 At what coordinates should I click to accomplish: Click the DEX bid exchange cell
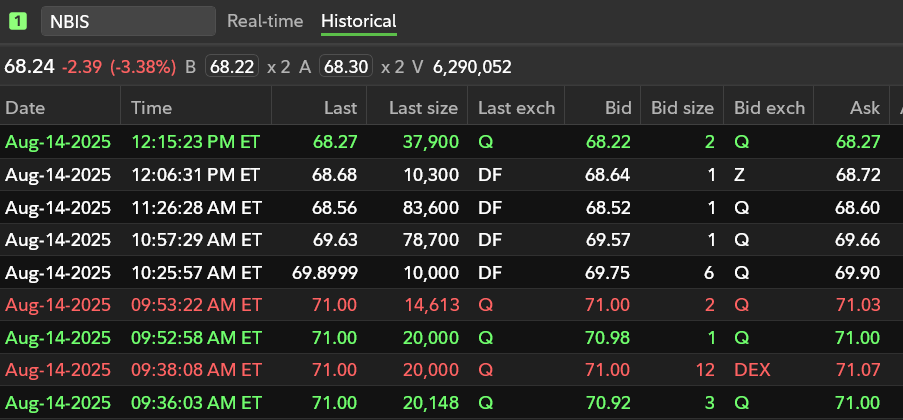[752, 369]
